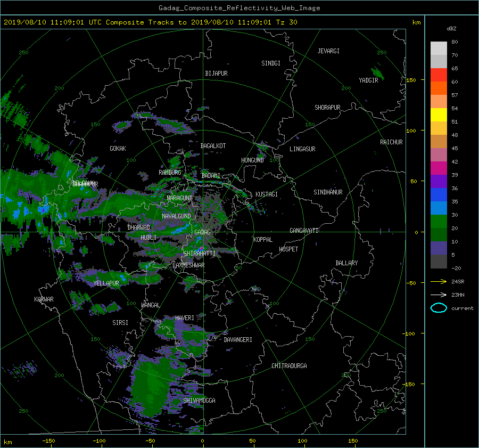The image size is (479, 448).
Task: Click the yellow 24SR arrow legend icon
Action: tap(439, 281)
